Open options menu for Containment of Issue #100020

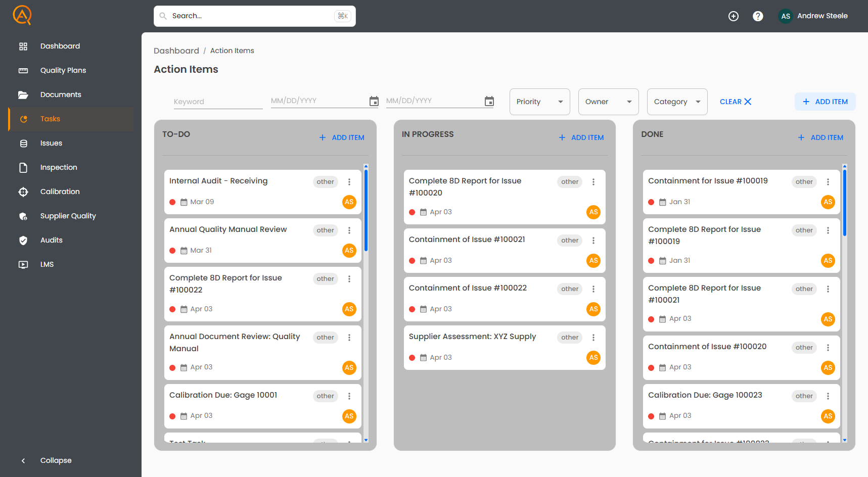pos(828,348)
